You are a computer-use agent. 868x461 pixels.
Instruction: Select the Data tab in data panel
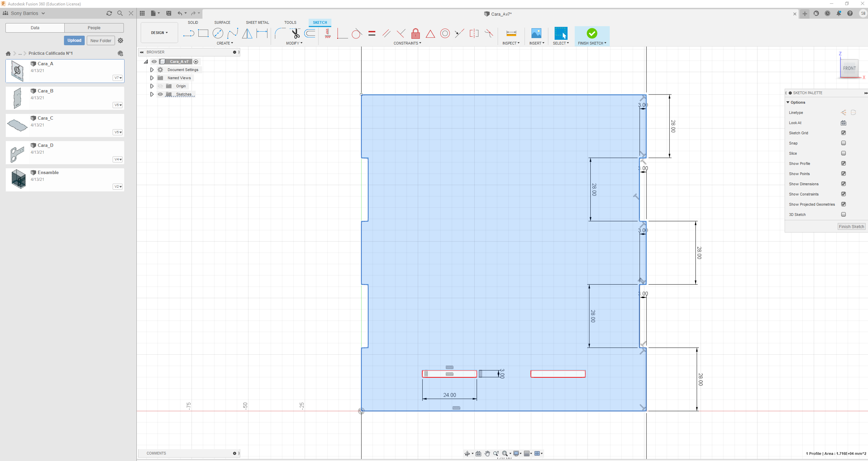35,28
